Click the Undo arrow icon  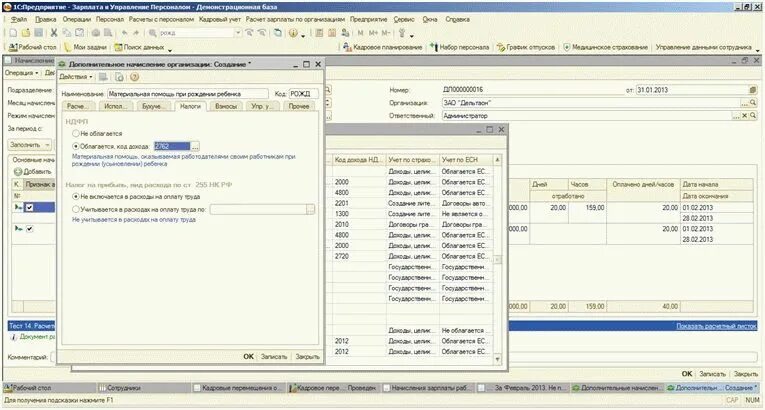tap(125, 33)
